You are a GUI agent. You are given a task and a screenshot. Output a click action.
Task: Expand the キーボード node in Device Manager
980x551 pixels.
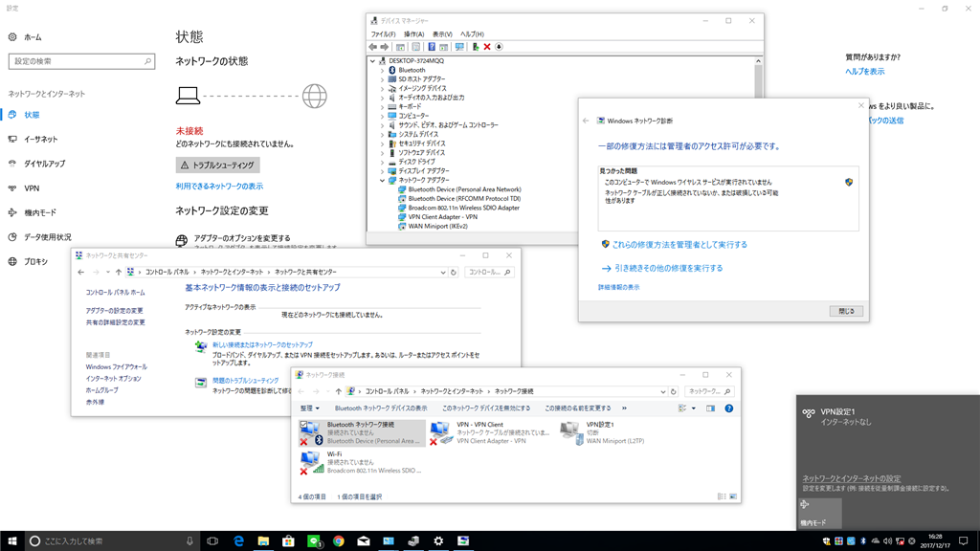point(383,107)
